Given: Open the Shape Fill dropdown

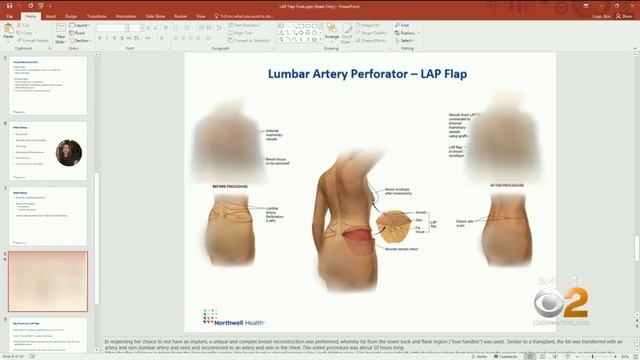Looking at the screenshot, I should 368,25.
